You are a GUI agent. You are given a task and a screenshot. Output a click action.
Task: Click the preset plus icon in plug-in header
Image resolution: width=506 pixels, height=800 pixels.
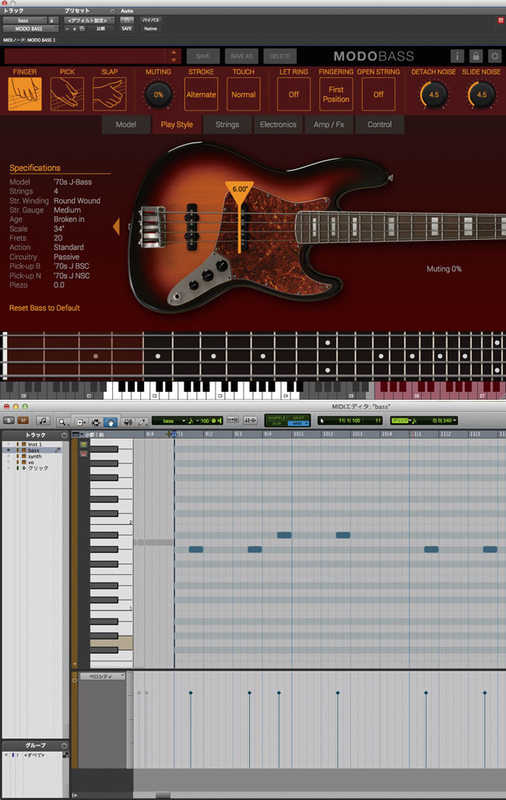click(x=74, y=29)
